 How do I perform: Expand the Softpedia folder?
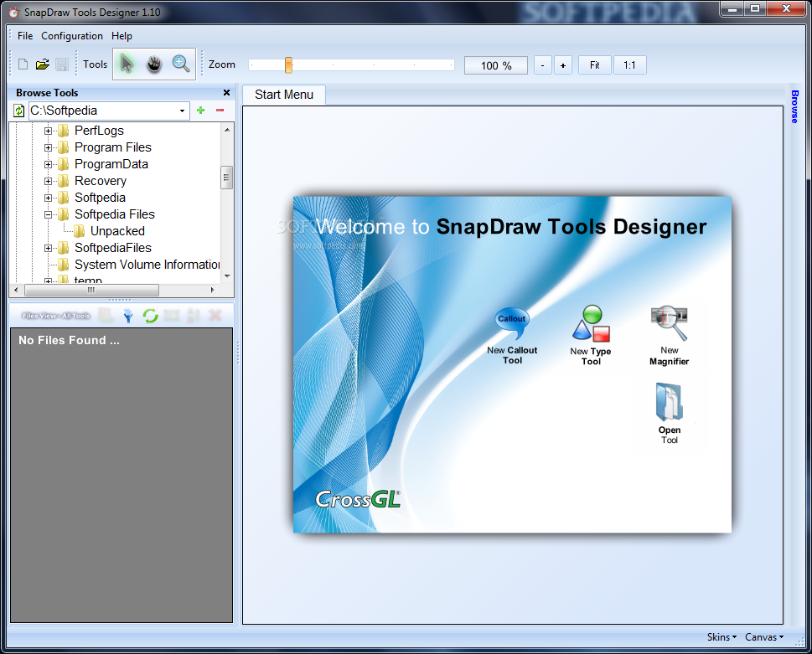pos(48,198)
